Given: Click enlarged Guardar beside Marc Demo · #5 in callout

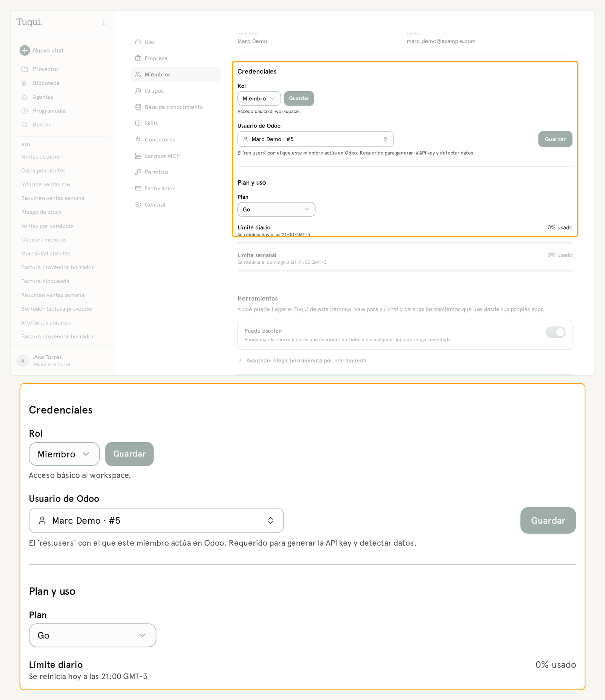Looking at the screenshot, I should [x=548, y=521].
